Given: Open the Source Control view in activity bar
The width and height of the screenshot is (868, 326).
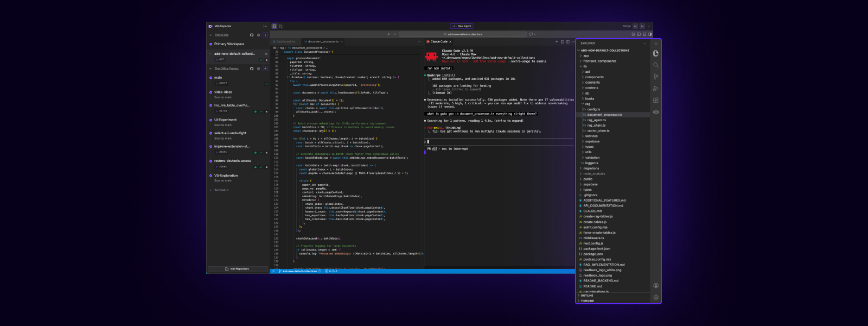Looking at the screenshot, I should (x=656, y=77).
